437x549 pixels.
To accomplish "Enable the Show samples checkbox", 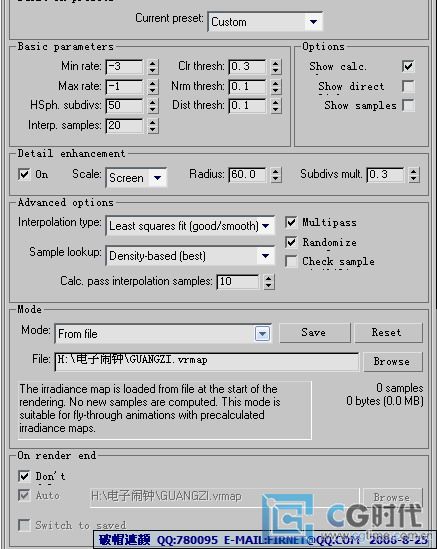I will tap(408, 105).
